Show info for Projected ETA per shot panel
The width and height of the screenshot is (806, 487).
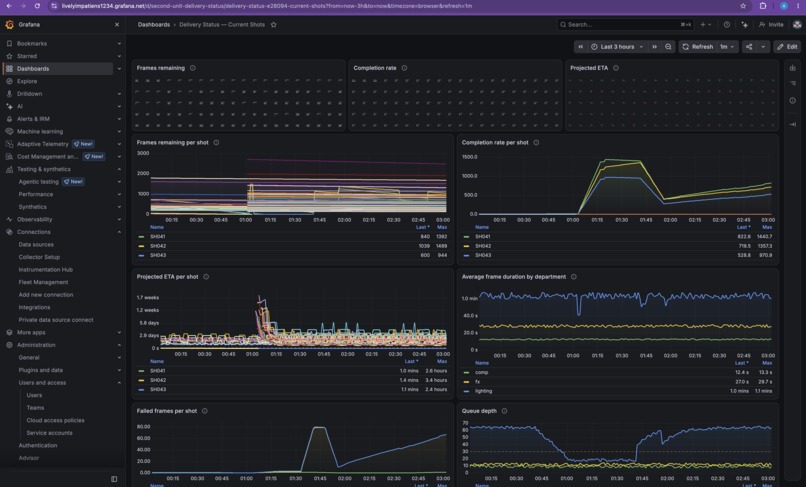[206, 277]
